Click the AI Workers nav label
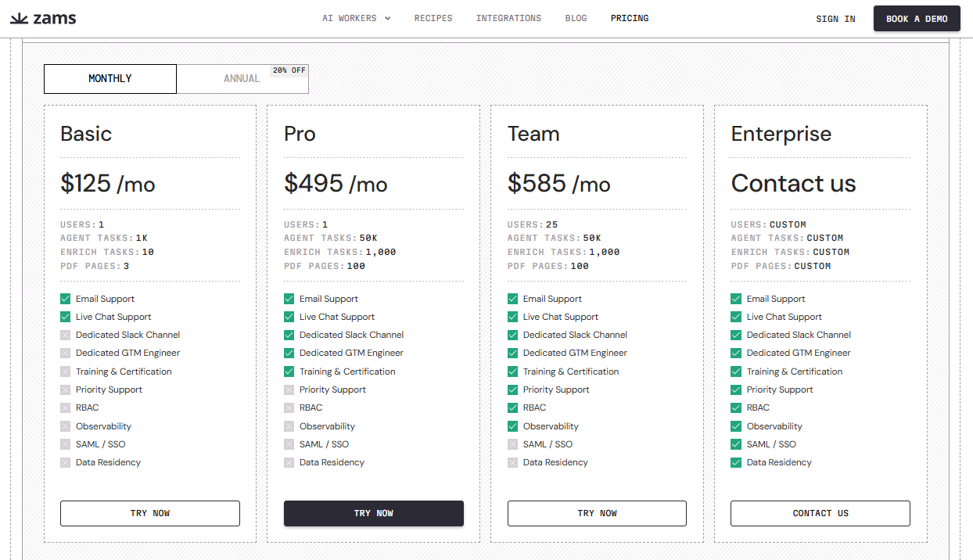Screen dimensions: 973x560 tap(350, 18)
